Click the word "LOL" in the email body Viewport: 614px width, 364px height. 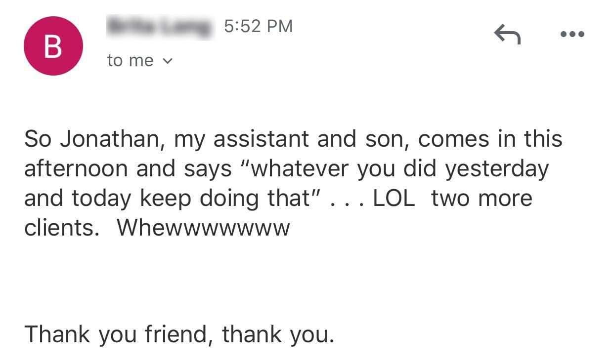[x=394, y=199]
